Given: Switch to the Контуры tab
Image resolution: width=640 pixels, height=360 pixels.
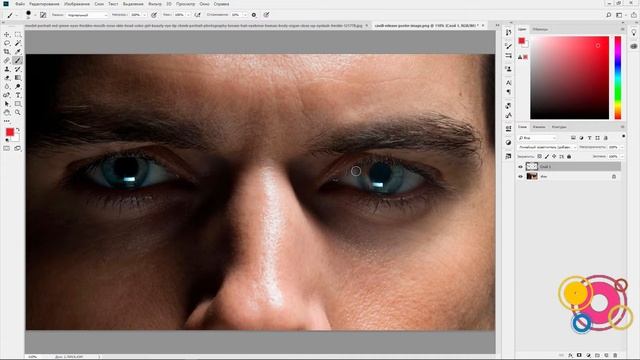Looking at the screenshot, I should pos(559,127).
